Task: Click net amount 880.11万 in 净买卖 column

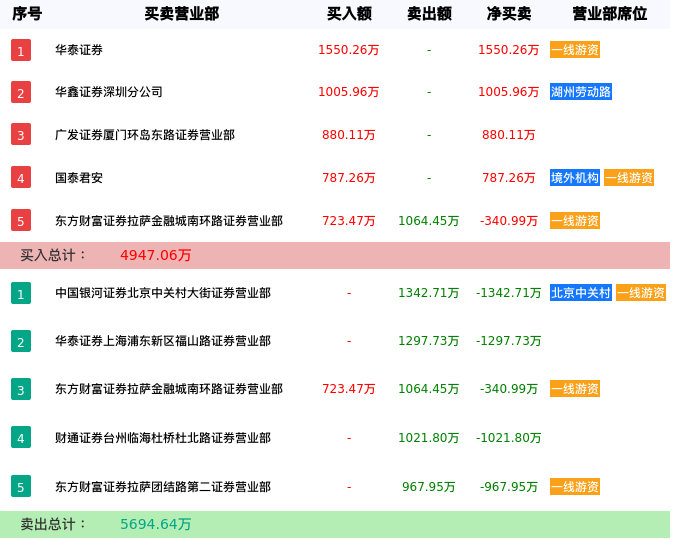Action: (x=508, y=135)
